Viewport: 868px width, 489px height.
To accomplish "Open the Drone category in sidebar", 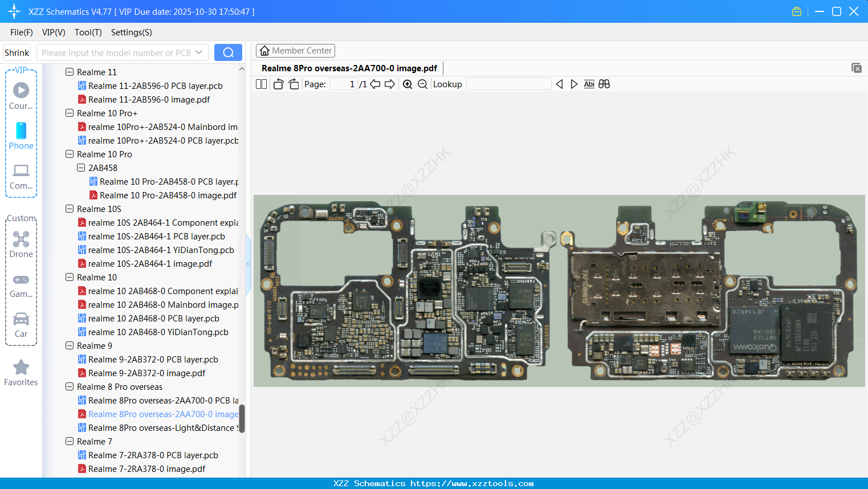I will 21,244.
